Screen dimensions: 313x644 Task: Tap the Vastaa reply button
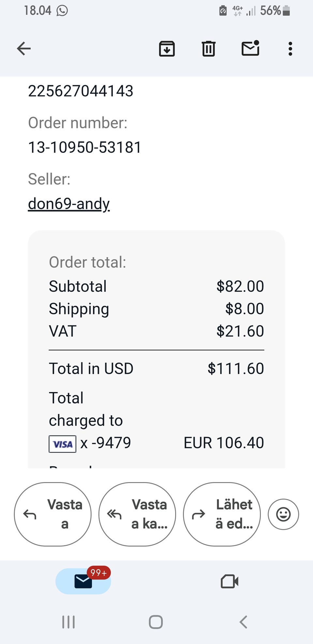pyautogui.click(x=53, y=514)
